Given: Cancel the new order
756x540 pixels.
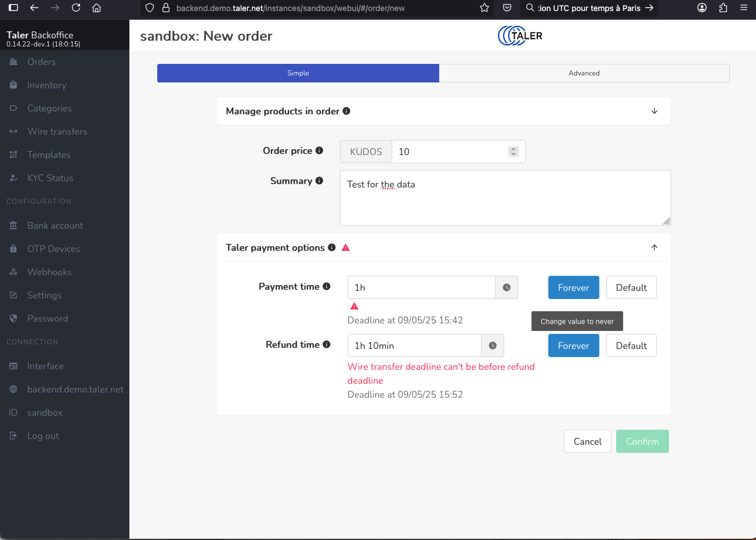Looking at the screenshot, I should point(587,441).
